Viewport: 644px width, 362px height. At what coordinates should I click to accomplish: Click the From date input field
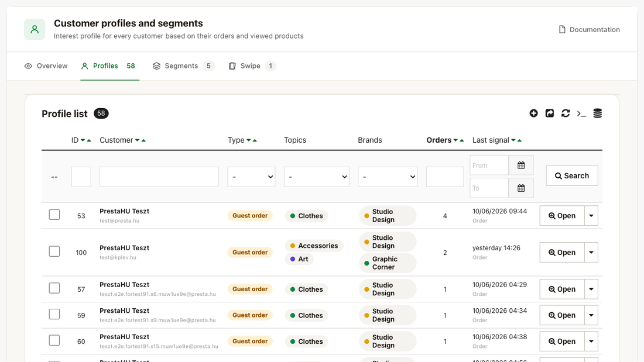(489, 165)
